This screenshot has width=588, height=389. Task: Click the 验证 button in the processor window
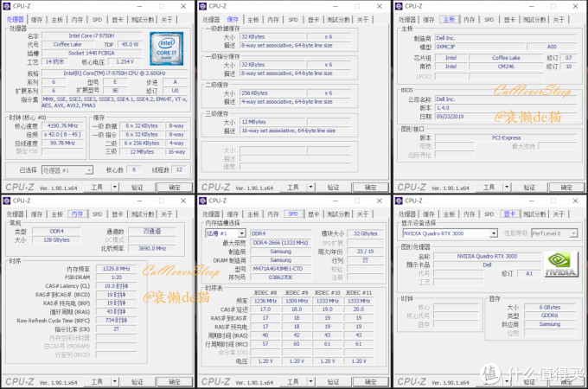tap(137, 187)
